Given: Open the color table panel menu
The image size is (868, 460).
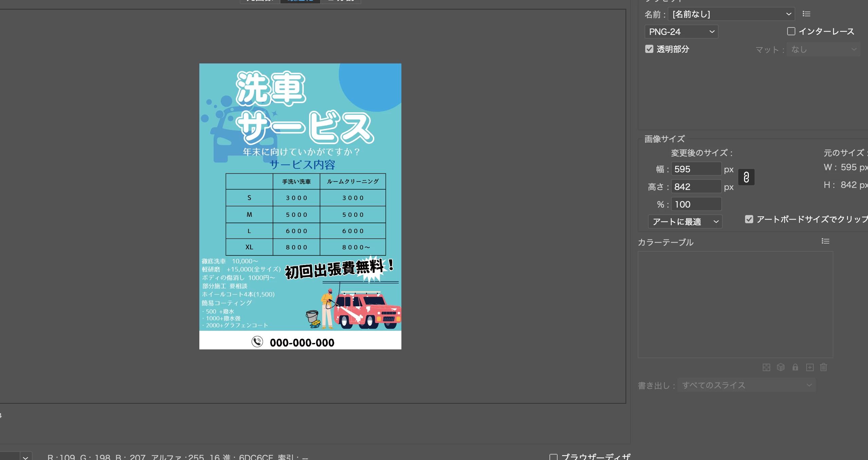Looking at the screenshot, I should click(825, 241).
